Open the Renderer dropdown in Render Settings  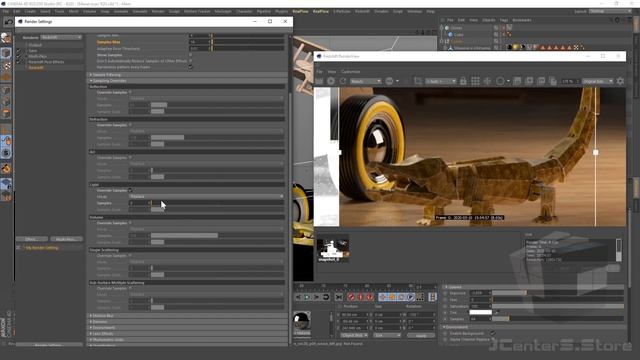pos(61,38)
